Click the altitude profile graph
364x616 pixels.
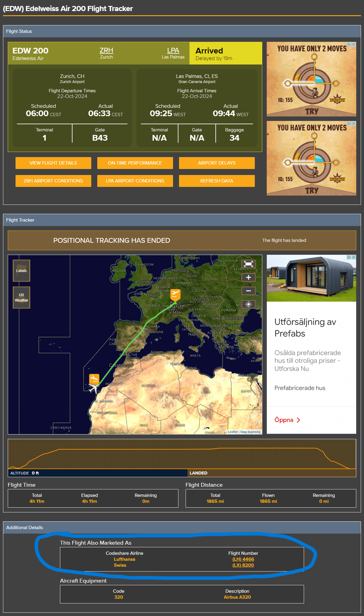point(182,454)
